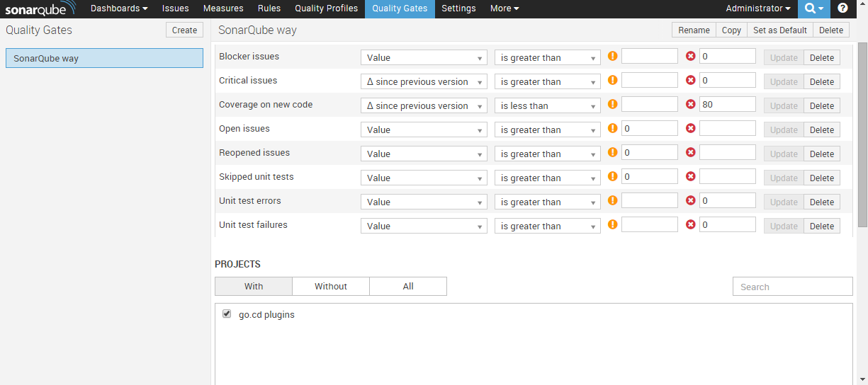This screenshot has width=868, height=385.
Task: Show projects With this quality gate
Action: click(254, 286)
